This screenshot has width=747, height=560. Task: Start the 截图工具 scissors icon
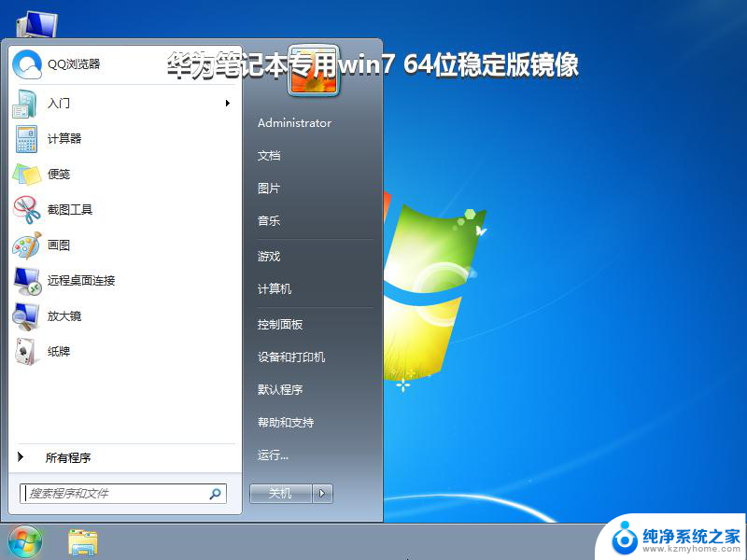coord(27,209)
